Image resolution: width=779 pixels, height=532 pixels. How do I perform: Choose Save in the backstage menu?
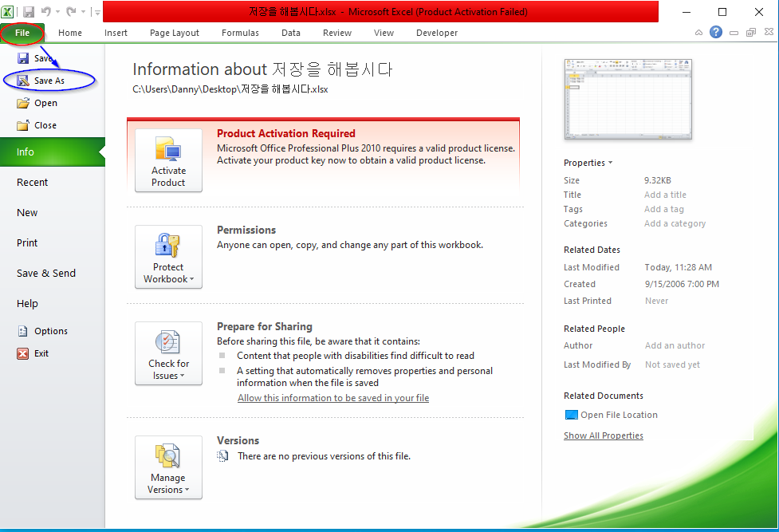click(x=35, y=58)
